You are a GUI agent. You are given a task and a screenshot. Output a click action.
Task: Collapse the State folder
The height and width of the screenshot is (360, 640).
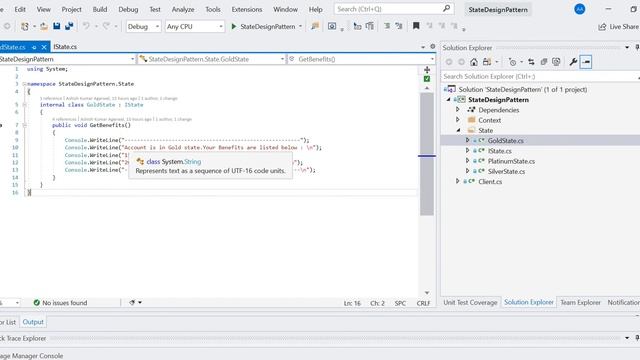[458, 130]
